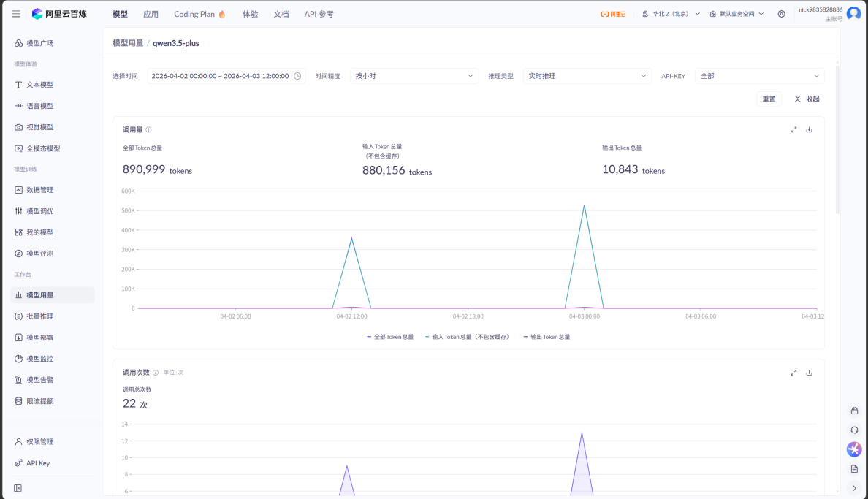The image size is (868, 499).
Task: Open 文本模型 in sidebar
Action: tap(53, 85)
